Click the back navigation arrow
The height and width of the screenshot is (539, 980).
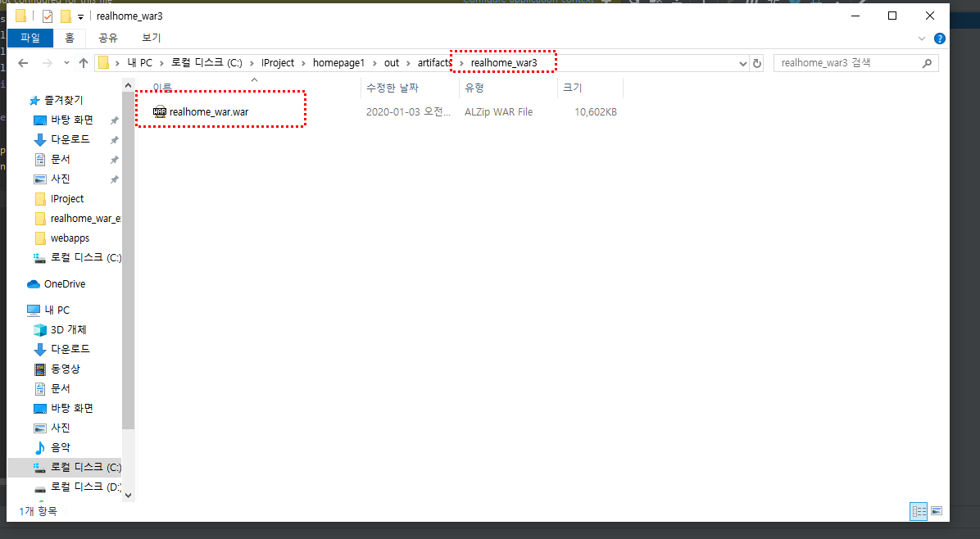pos(23,63)
